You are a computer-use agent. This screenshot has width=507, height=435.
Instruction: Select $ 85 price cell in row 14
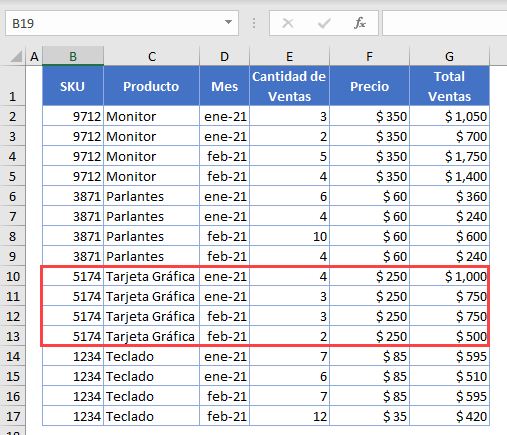[369, 356]
